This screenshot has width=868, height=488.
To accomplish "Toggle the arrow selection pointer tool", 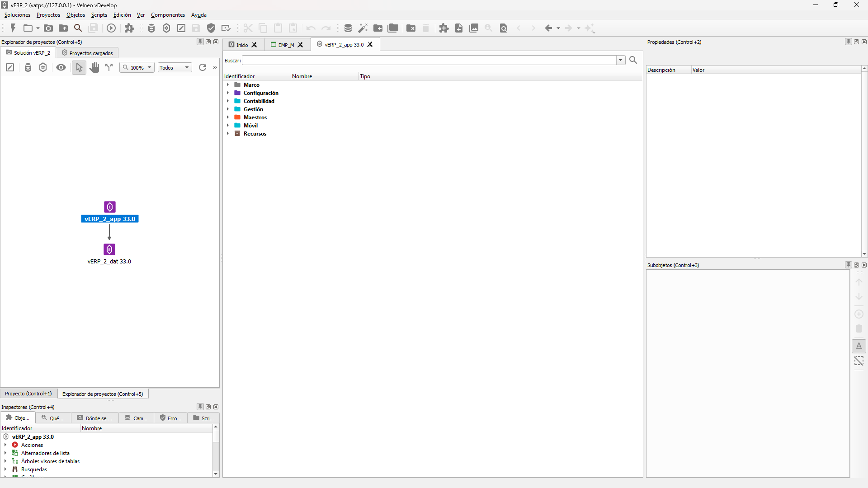I will (79, 67).
